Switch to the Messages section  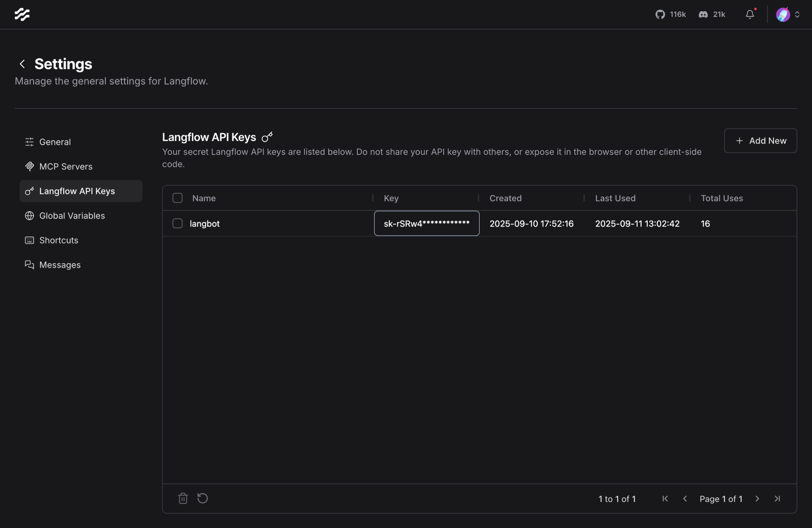click(60, 265)
